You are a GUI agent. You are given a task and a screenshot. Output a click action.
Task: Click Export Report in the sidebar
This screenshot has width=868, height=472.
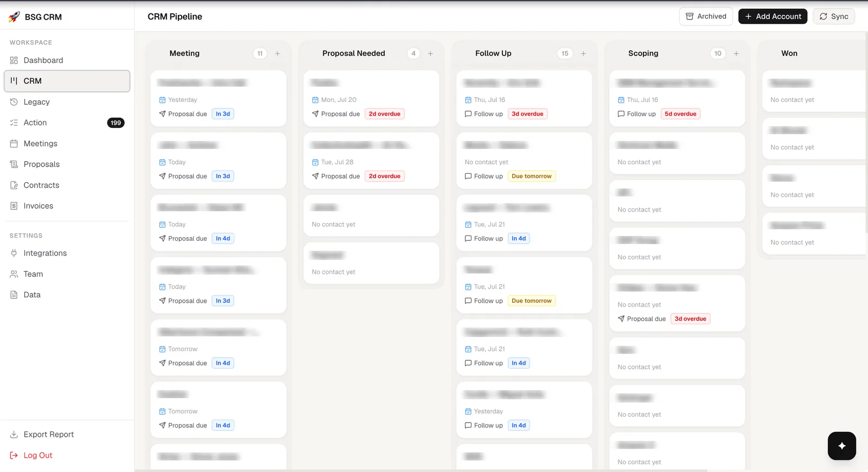(67, 435)
